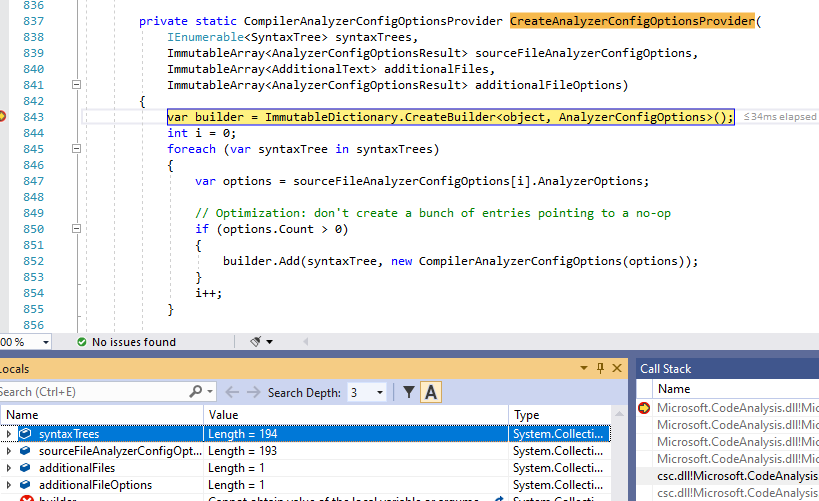
Task: Click the breakpoint marker on line 843
Action: [x=2, y=116]
